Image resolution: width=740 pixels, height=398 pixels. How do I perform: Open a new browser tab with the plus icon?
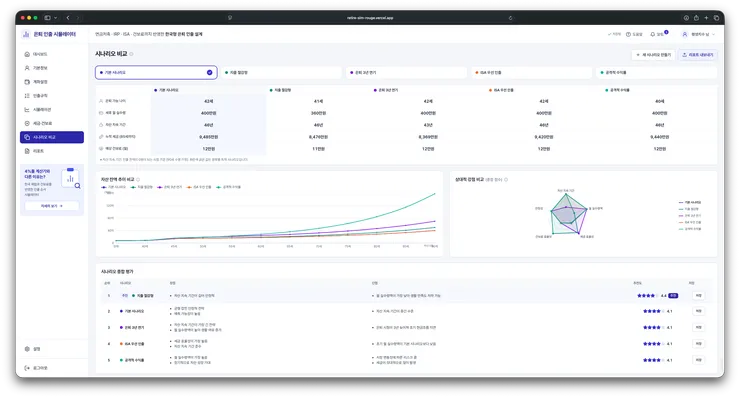[706, 17]
